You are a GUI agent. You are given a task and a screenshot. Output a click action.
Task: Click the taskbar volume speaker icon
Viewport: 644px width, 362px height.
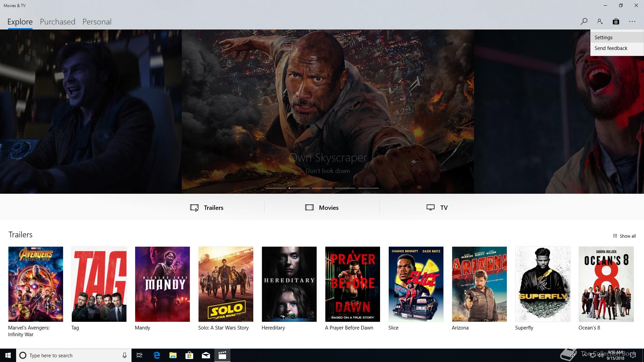coord(600,355)
